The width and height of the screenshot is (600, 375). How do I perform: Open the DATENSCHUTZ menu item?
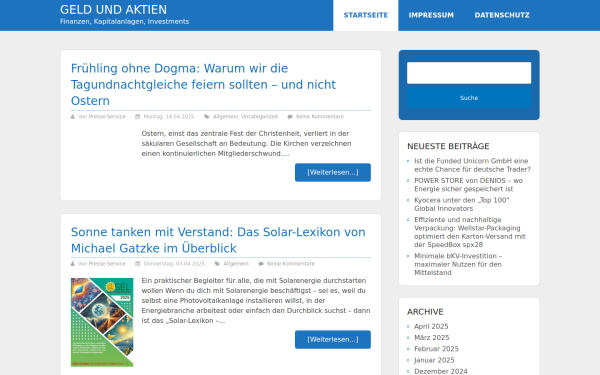502,15
